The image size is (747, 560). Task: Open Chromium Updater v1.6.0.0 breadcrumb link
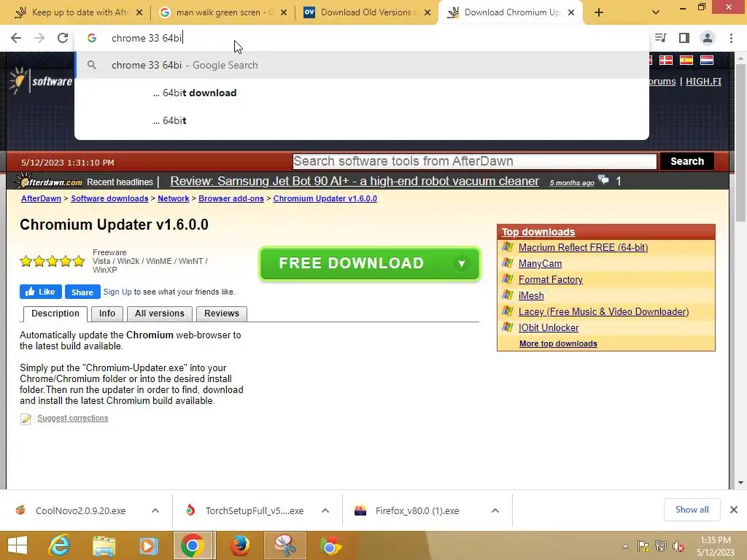pos(325,198)
